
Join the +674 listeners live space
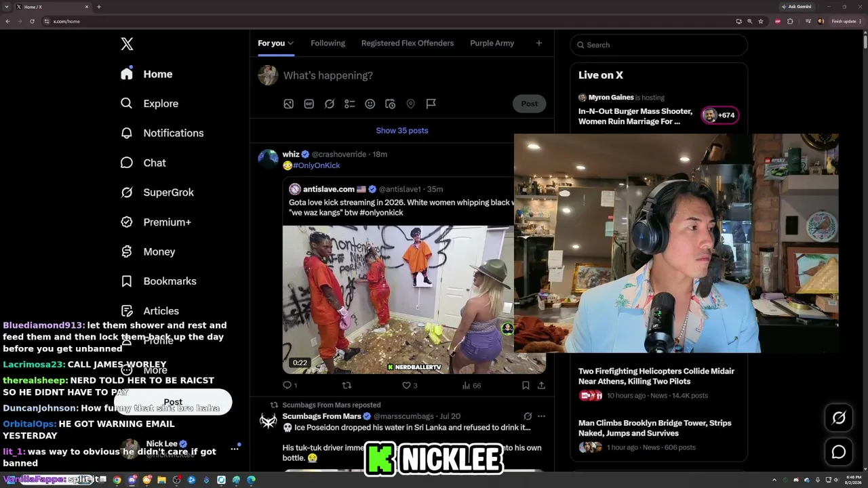pyautogui.click(x=719, y=115)
